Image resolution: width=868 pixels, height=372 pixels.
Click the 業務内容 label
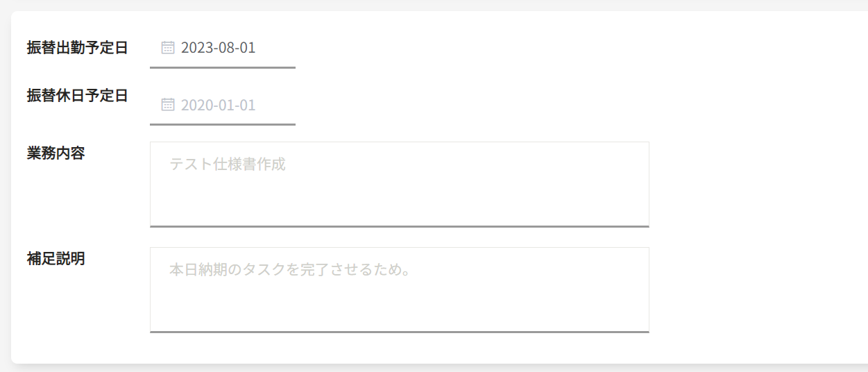[56, 153]
